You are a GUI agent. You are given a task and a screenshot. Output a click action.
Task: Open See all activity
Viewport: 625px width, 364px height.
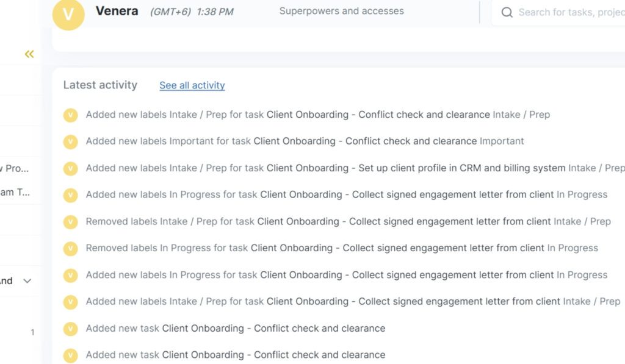tap(192, 85)
